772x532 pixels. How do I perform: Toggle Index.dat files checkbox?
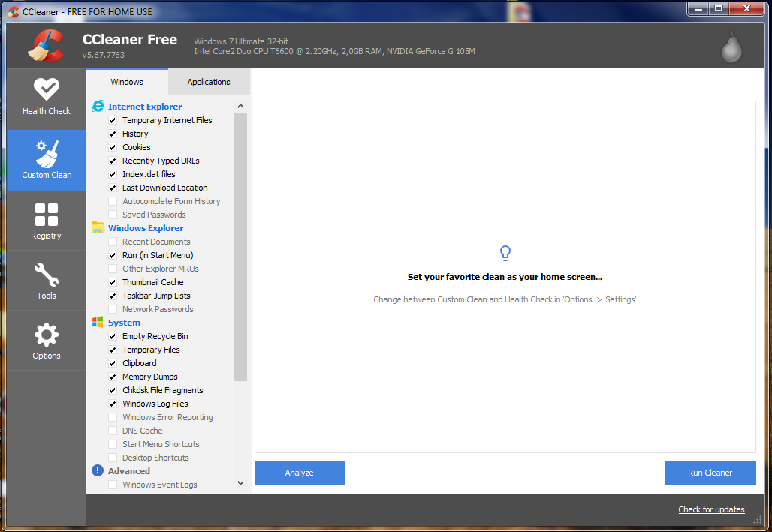pos(113,174)
